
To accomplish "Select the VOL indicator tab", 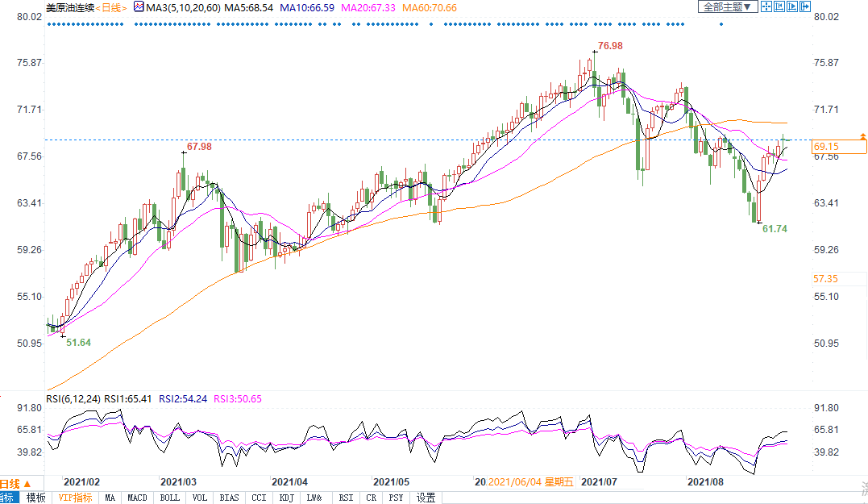I will 201,498.
